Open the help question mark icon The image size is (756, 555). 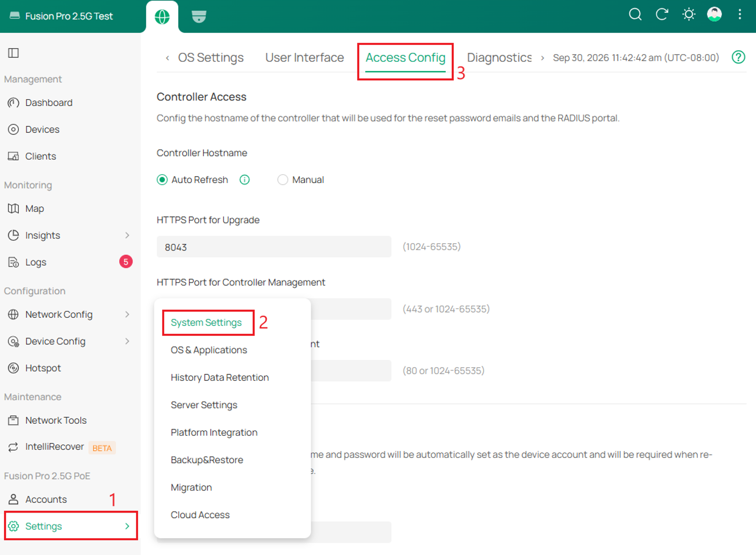(x=738, y=57)
